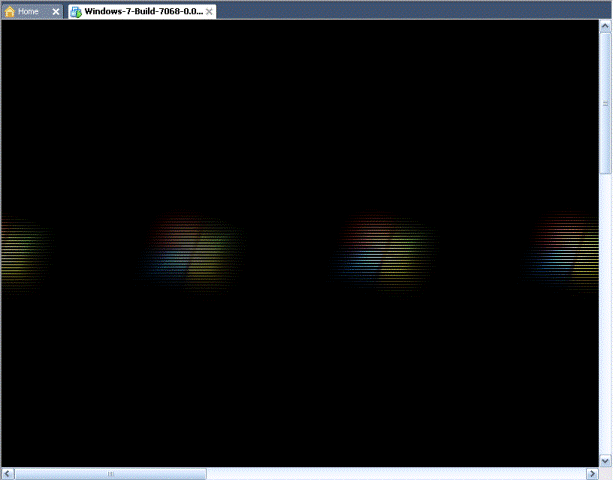Viewport: 613px width, 480px height.
Task: Click the virtual machine tab icon
Action: click(x=76, y=12)
